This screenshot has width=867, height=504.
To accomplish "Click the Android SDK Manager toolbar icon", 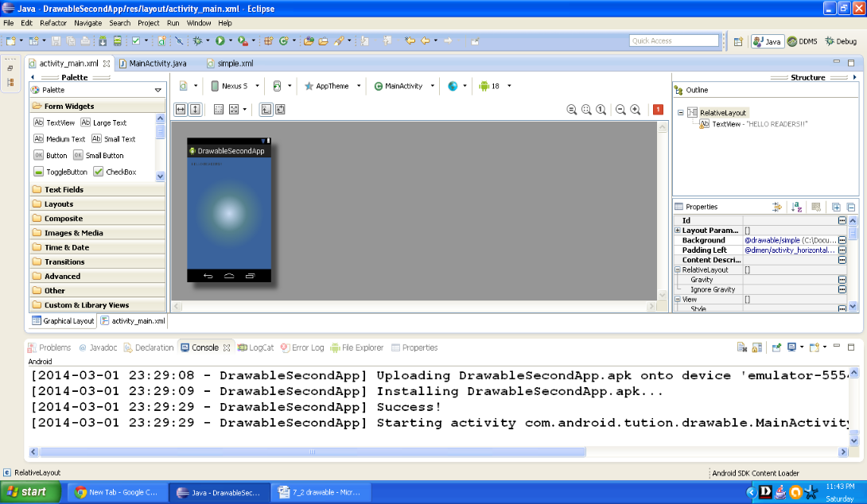I will (x=103, y=41).
